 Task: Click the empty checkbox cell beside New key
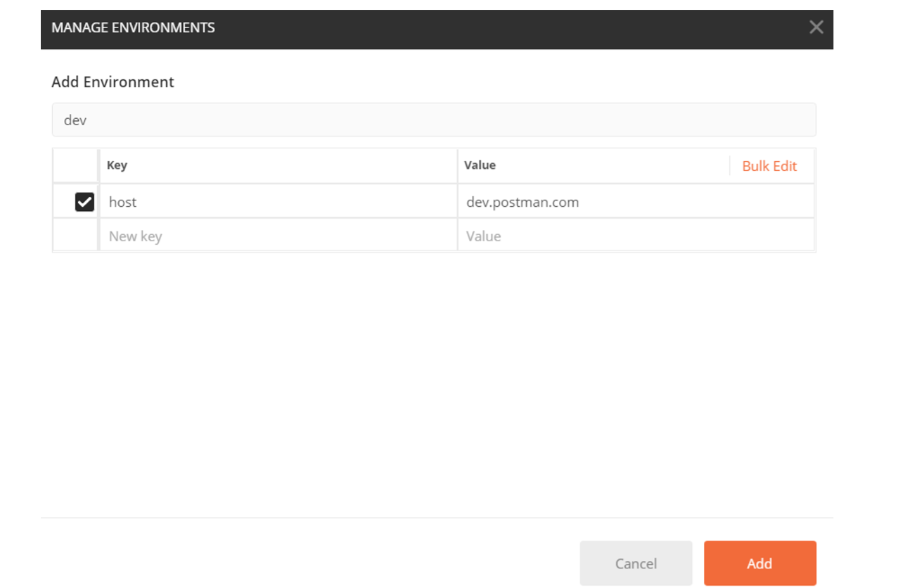pos(75,236)
